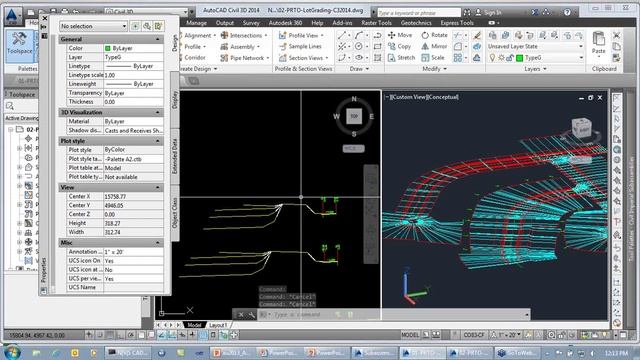Expand the Pipe Network dropdown
640x360 pixels.
(268, 58)
